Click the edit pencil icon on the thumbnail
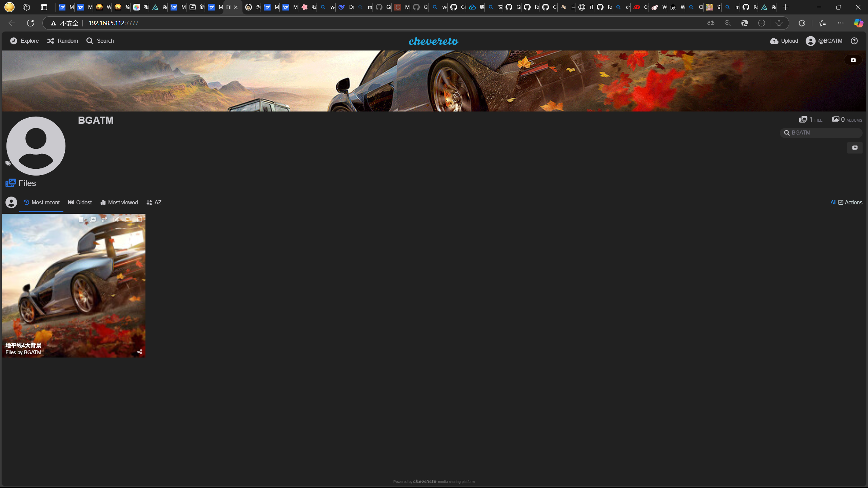Viewport: 868px width, 488px height. (116, 220)
